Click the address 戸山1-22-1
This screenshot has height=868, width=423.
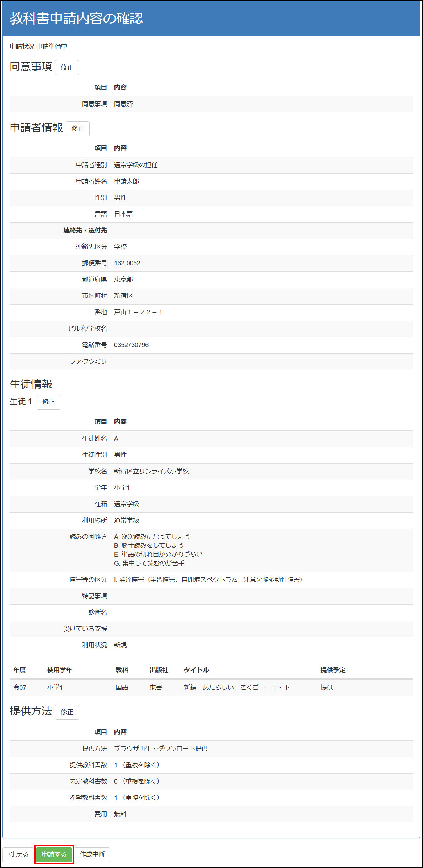pyautogui.click(x=138, y=312)
